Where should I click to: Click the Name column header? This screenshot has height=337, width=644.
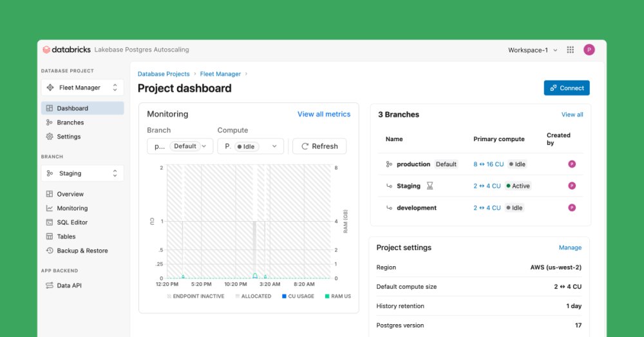click(x=394, y=139)
